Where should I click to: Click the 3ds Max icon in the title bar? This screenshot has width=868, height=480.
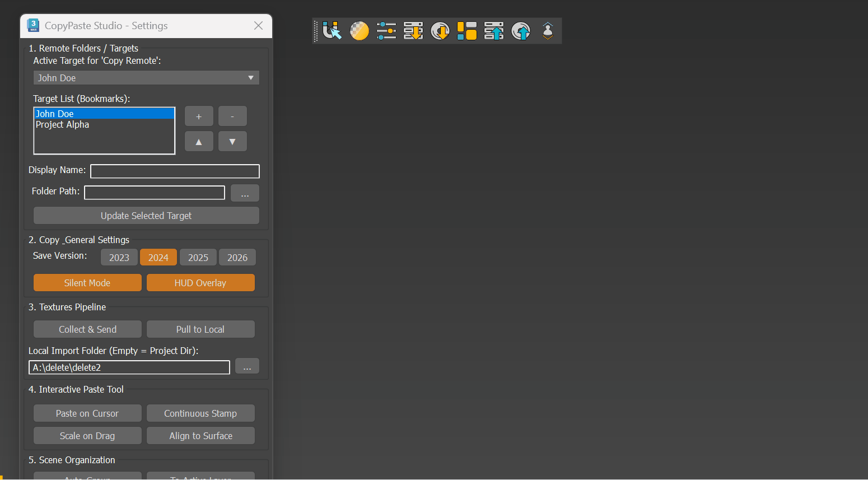coord(33,25)
